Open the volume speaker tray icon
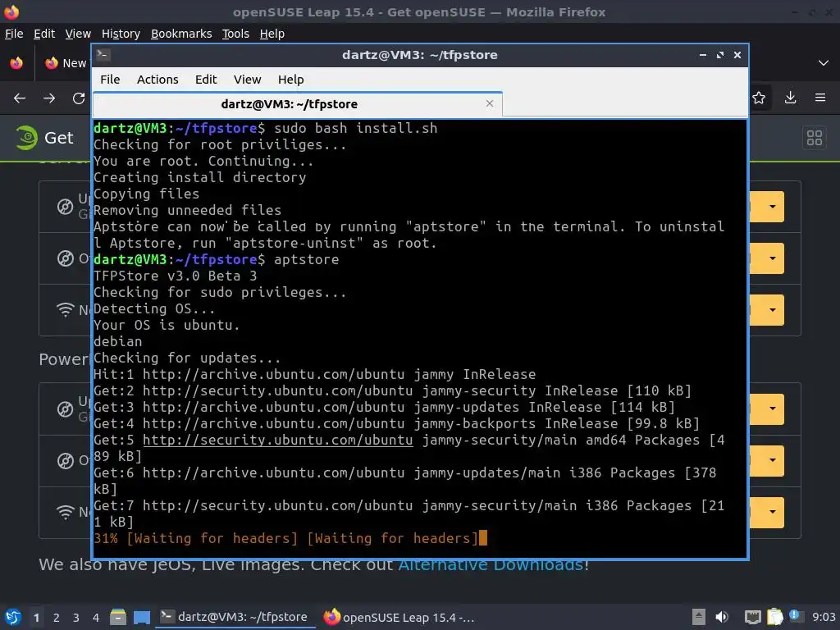Image resolution: width=840 pixels, height=630 pixels. pyautogui.click(x=722, y=617)
